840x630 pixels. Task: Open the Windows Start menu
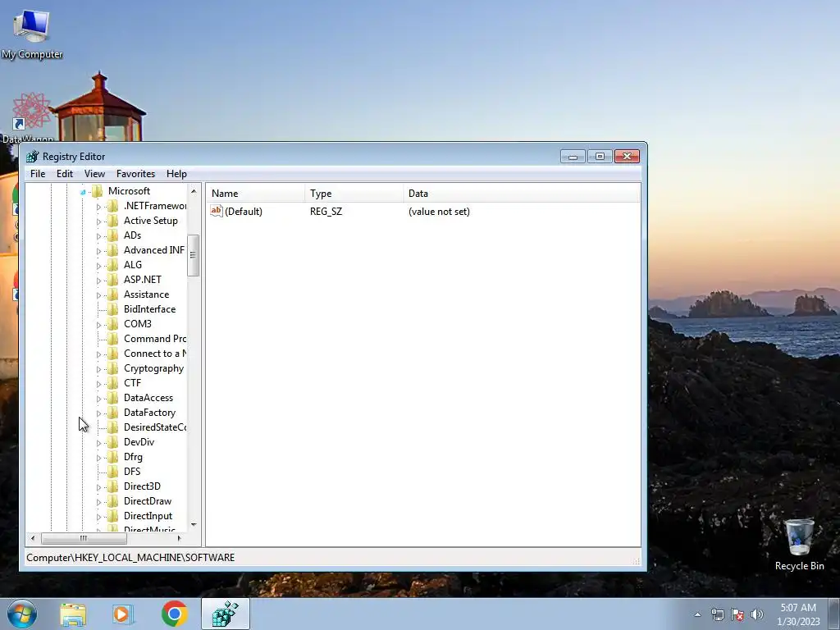22,614
